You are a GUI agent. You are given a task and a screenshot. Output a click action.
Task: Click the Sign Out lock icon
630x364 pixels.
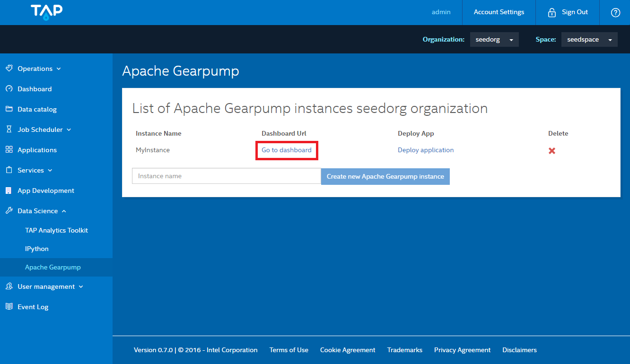pyautogui.click(x=551, y=12)
